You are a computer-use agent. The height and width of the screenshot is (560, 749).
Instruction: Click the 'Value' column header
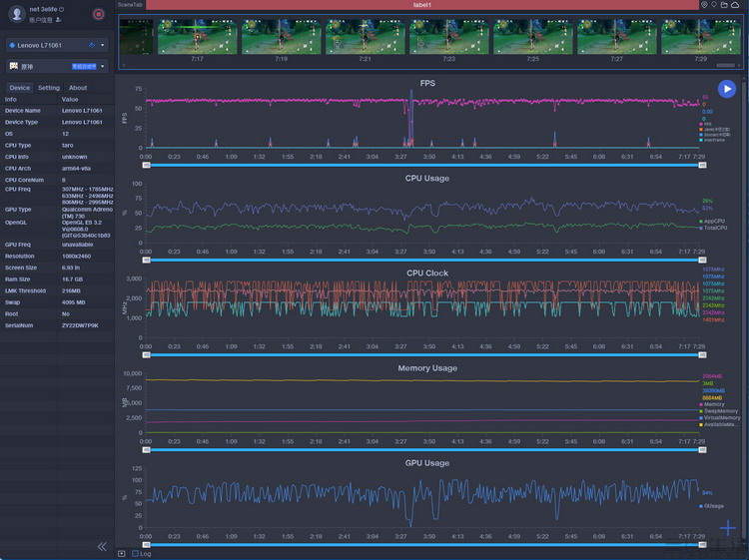[x=70, y=99]
